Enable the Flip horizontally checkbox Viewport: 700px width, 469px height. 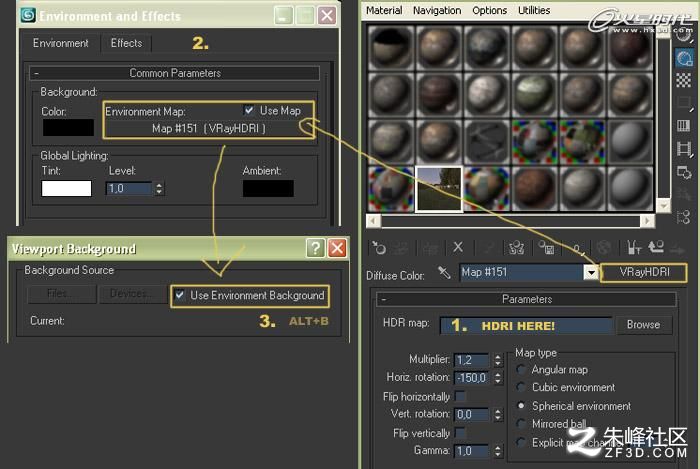pyautogui.click(x=460, y=396)
